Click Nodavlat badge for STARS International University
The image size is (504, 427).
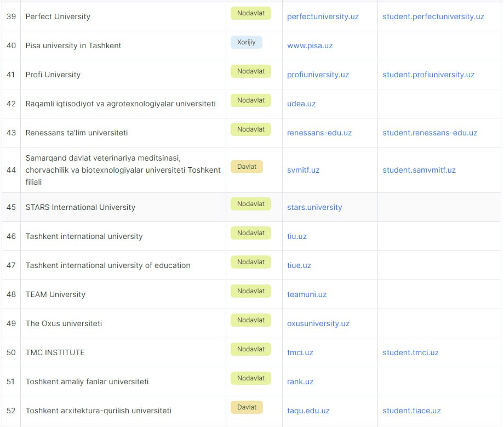point(251,204)
